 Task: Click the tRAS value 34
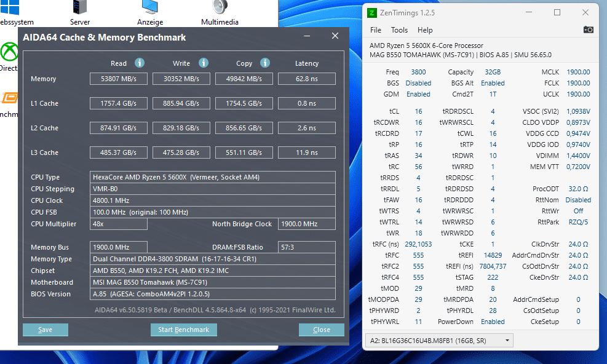pyautogui.click(x=418, y=156)
